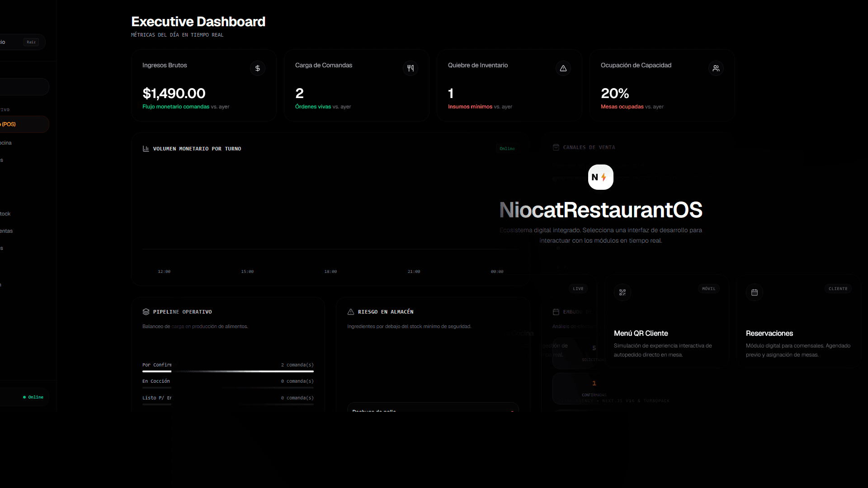Click the Ocupación de Capacidad card title

(636, 65)
